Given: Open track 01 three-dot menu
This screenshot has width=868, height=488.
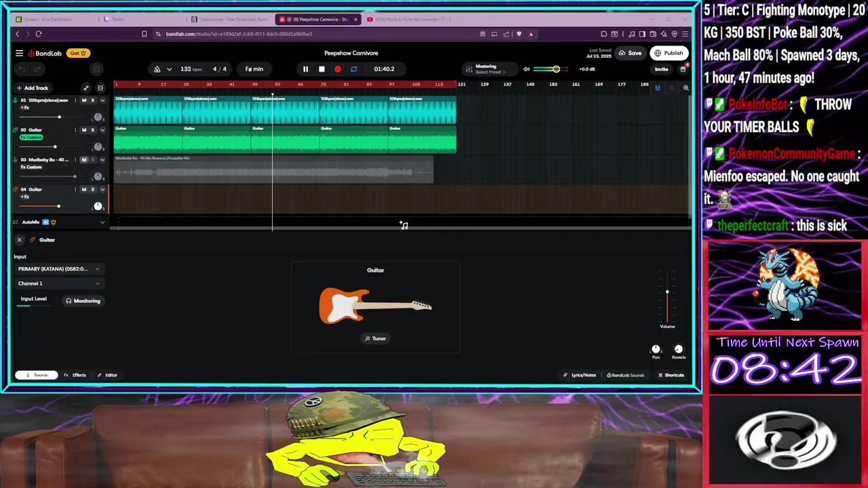Looking at the screenshot, I should tap(75, 100).
